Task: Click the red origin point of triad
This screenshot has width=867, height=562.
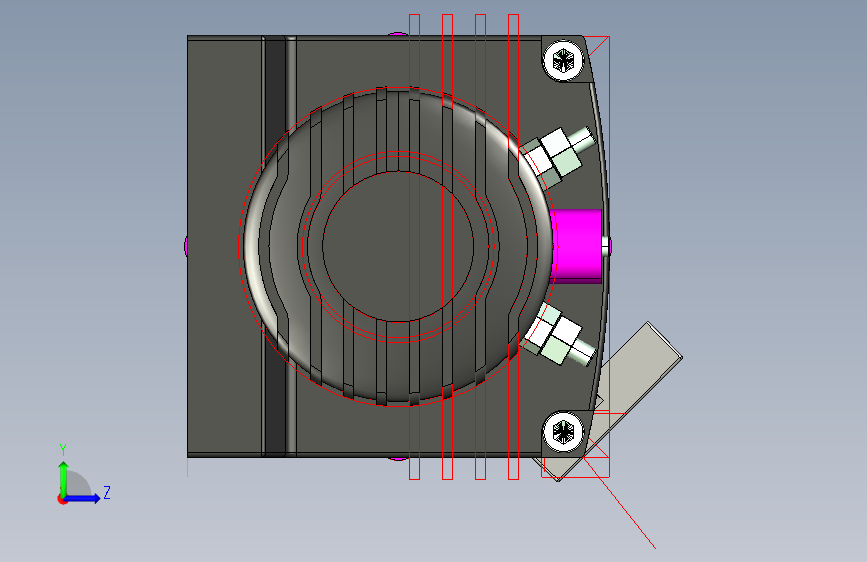Action: (62, 499)
